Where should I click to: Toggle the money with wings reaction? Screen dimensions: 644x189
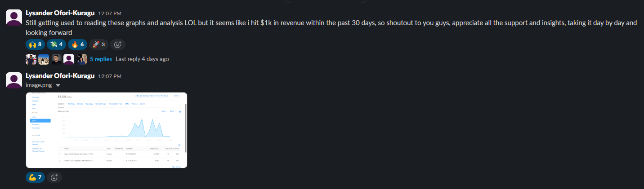[57, 44]
